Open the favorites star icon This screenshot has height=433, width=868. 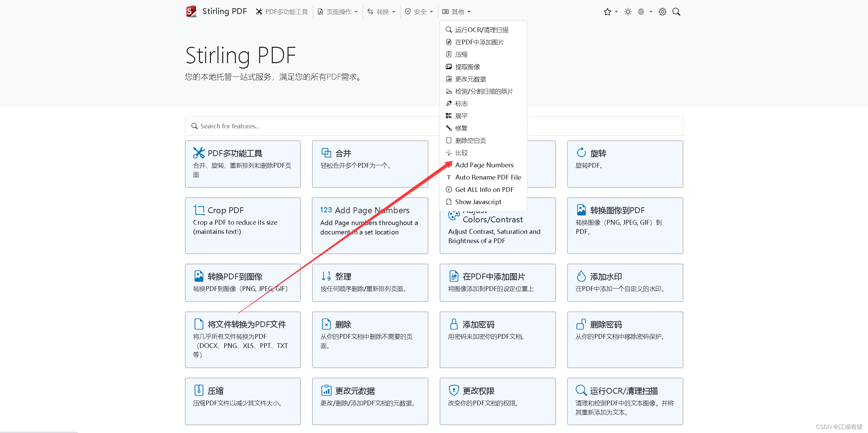coord(607,12)
